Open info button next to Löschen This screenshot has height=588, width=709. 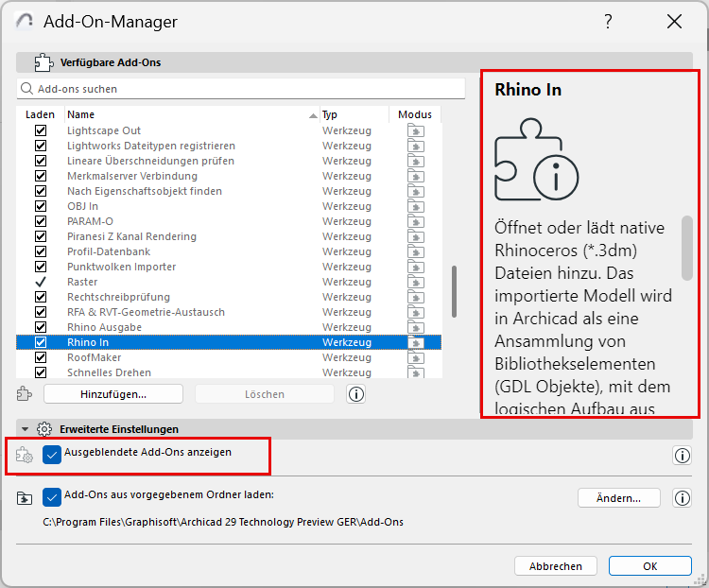355,394
